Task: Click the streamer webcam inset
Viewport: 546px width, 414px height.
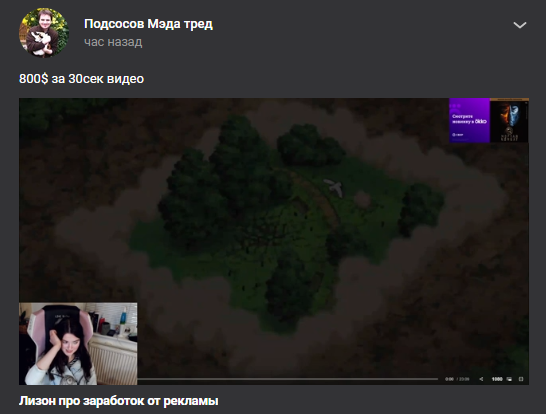Action: click(x=78, y=344)
